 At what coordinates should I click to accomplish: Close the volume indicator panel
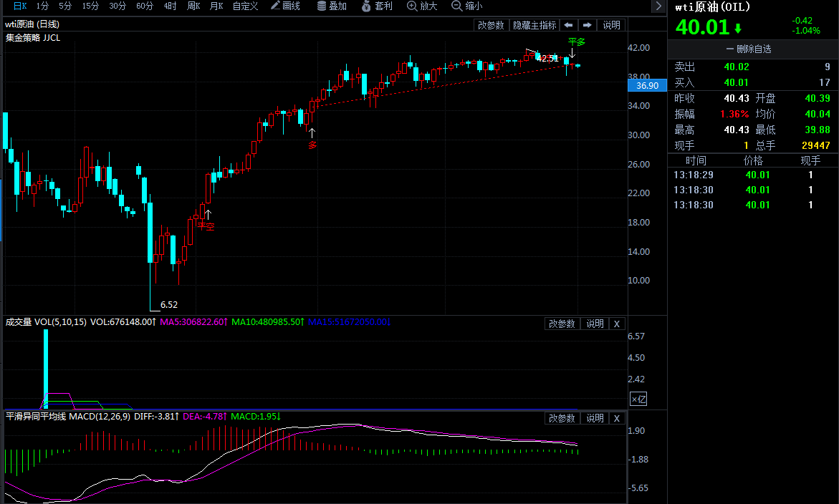(x=617, y=324)
